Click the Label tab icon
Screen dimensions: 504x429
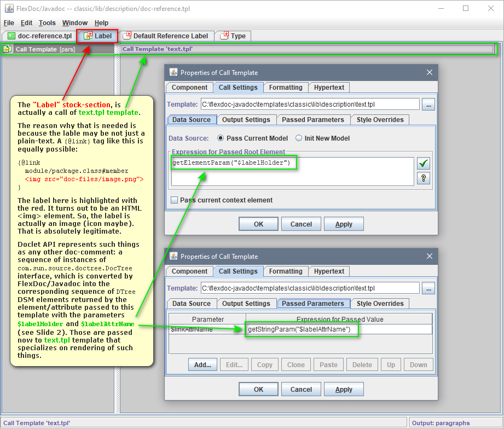[88, 36]
